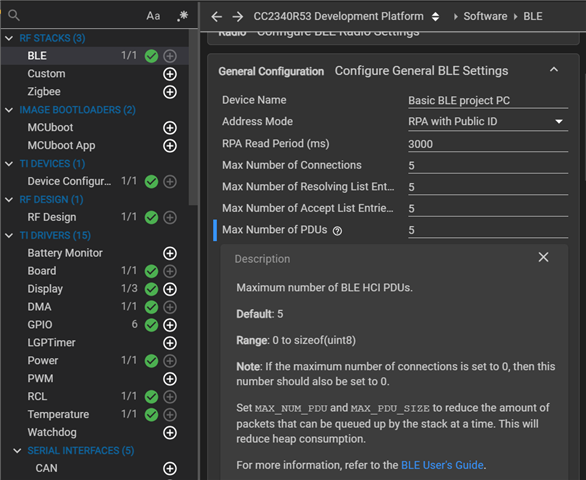586x480 pixels.
Task: Edit the Device Name field
Action: (x=488, y=101)
